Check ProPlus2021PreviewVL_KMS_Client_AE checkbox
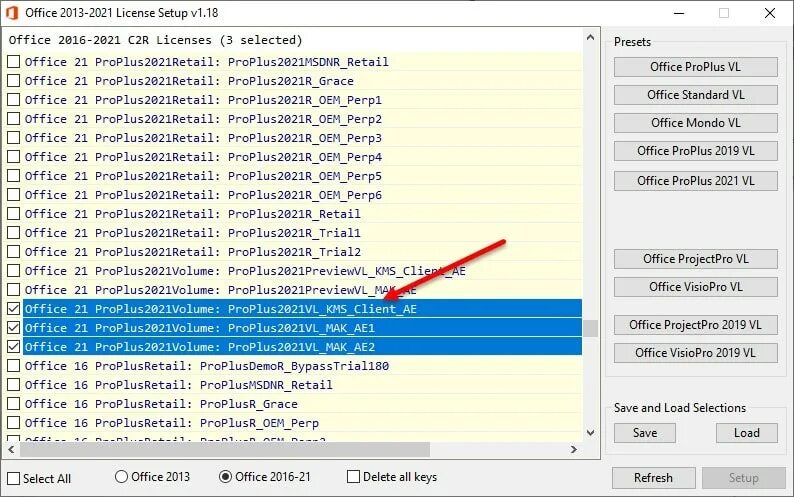 coord(14,271)
